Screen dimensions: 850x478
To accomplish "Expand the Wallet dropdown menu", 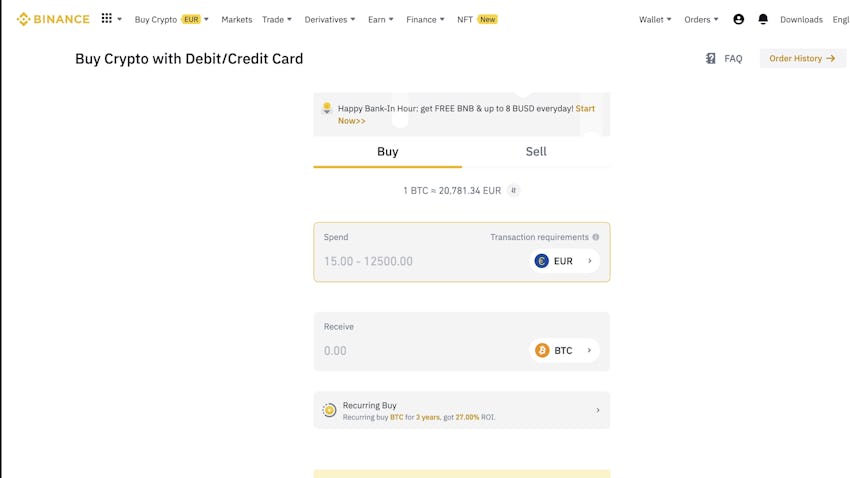I will click(655, 19).
